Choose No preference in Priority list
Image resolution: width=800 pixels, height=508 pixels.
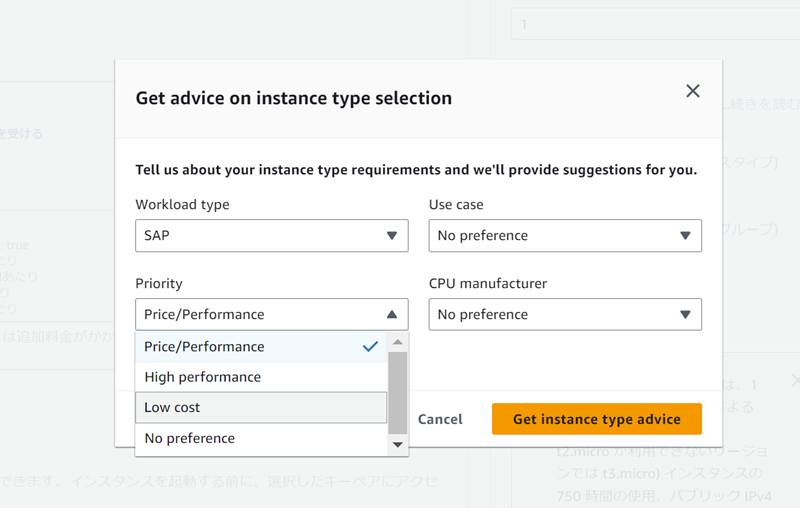pos(261,438)
